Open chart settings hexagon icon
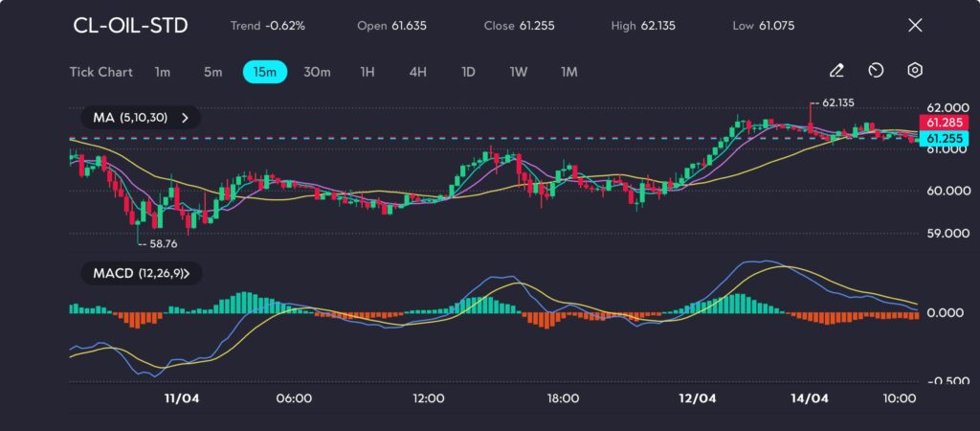Viewport: 980px width, 431px height. point(915,71)
